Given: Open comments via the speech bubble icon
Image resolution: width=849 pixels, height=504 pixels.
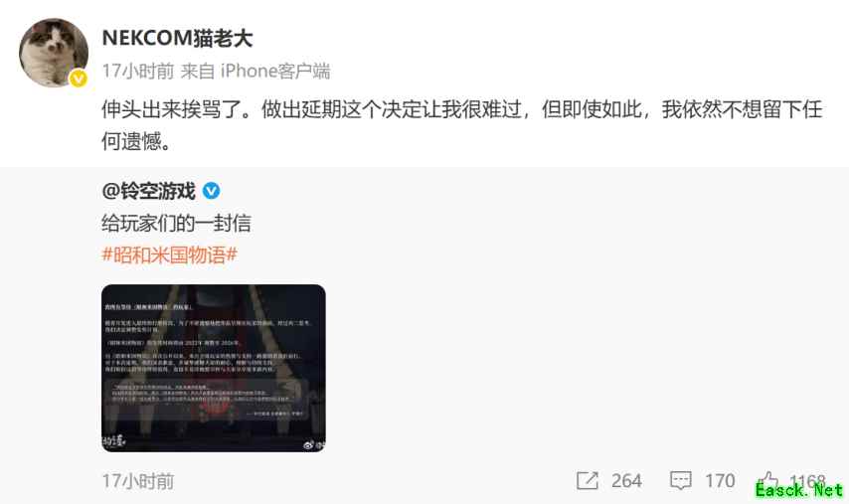Looking at the screenshot, I should [x=681, y=480].
